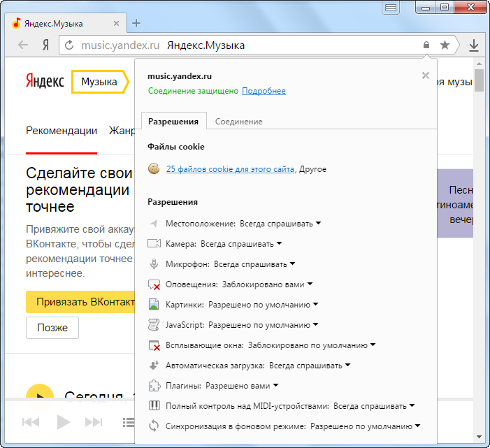The width and height of the screenshot is (490, 448).
Task: Click the back arrow in the toolbar
Action: pos(23,45)
